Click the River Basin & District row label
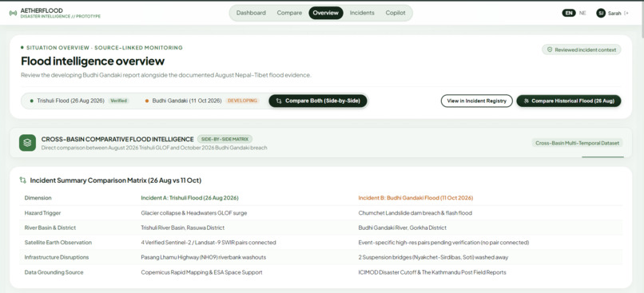 coord(50,228)
